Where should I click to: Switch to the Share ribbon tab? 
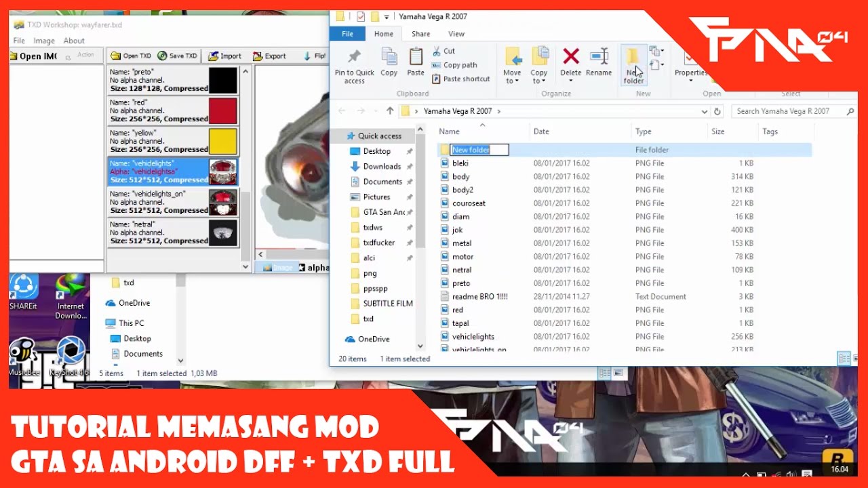[x=420, y=34]
